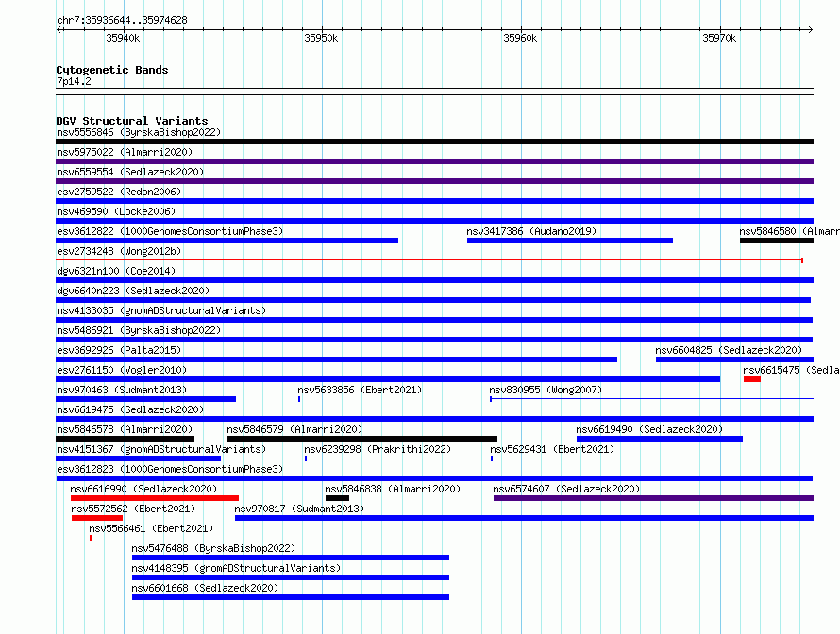Screen dimensions: 840x634
Task: Select nsv5846580 variant label at right edge
Action: [x=789, y=231]
